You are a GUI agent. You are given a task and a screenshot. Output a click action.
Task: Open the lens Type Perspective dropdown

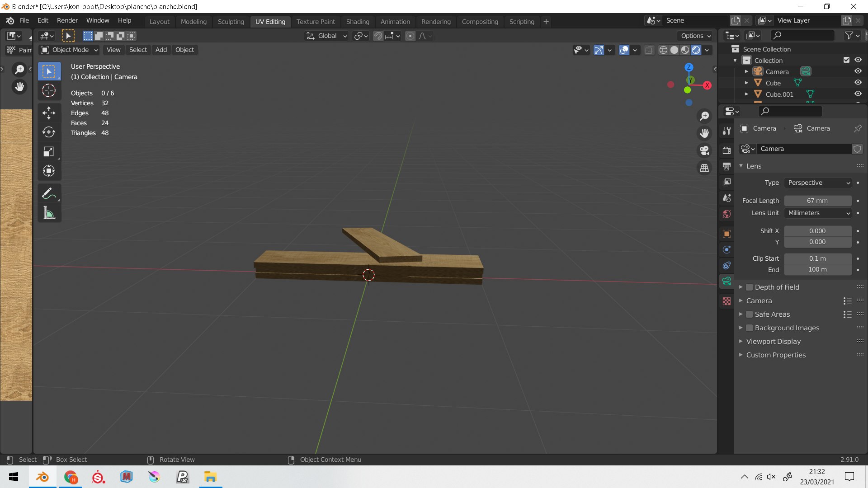click(818, 183)
